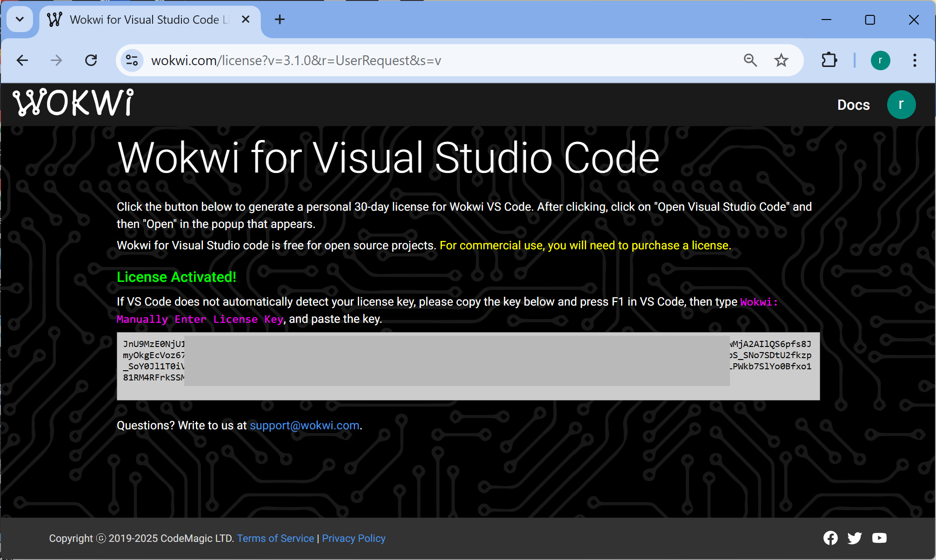Click the Extensions puzzle icon
The image size is (936, 560).
(829, 60)
